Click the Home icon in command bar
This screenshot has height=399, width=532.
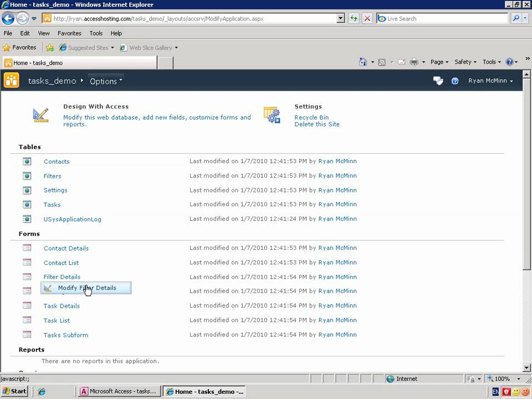click(363, 62)
